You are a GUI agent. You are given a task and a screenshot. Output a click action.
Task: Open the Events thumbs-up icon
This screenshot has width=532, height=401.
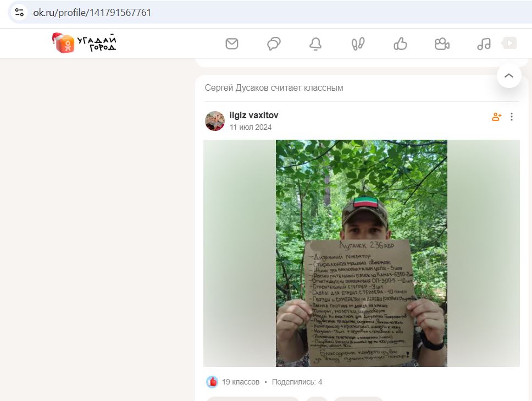click(400, 44)
